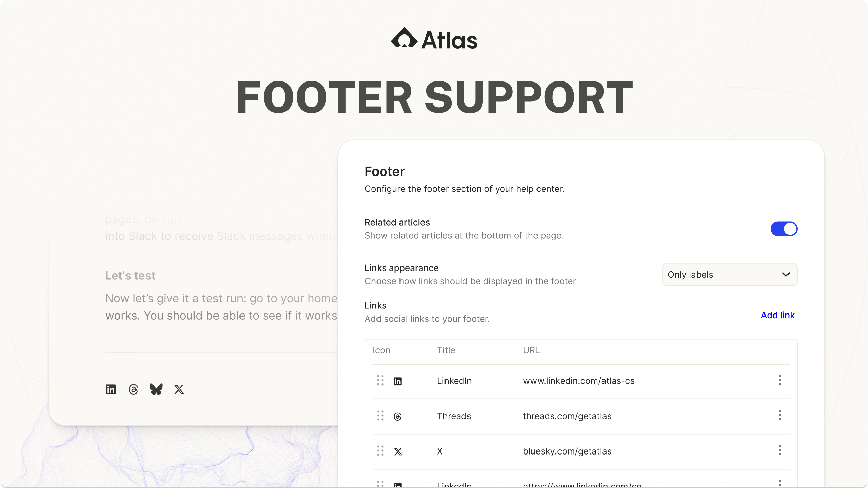This screenshot has height=489, width=868.
Task: Click the www.linkedin.com/atlas-cs URL
Action: (x=578, y=381)
